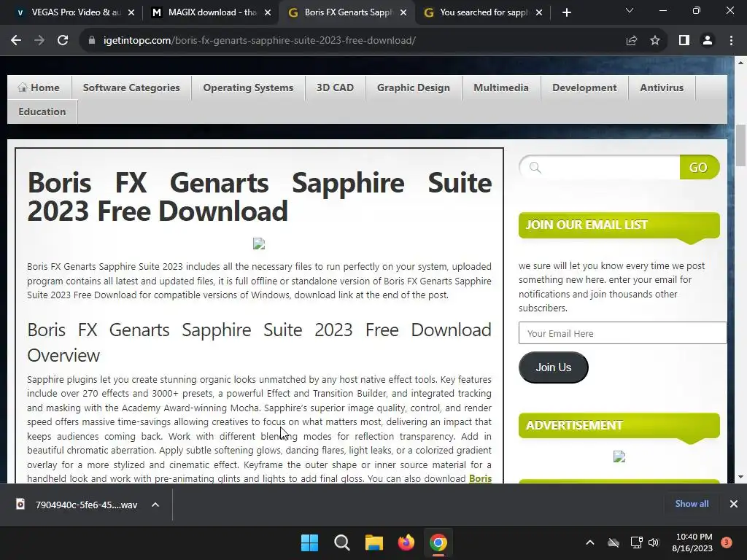The height and width of the screenshot is (560, 747).
Task: Click the Boris FX Genarts Sapphire Suite title
Action: pyautogui.click(x=259, y=197)
